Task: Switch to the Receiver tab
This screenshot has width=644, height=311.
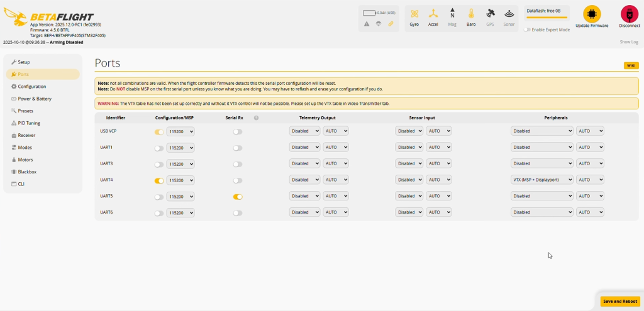Action: click(x=26, y=135)
